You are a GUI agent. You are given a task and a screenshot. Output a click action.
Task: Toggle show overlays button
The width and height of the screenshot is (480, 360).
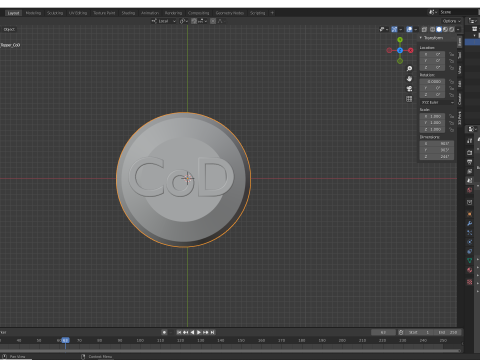click(409, 29)
